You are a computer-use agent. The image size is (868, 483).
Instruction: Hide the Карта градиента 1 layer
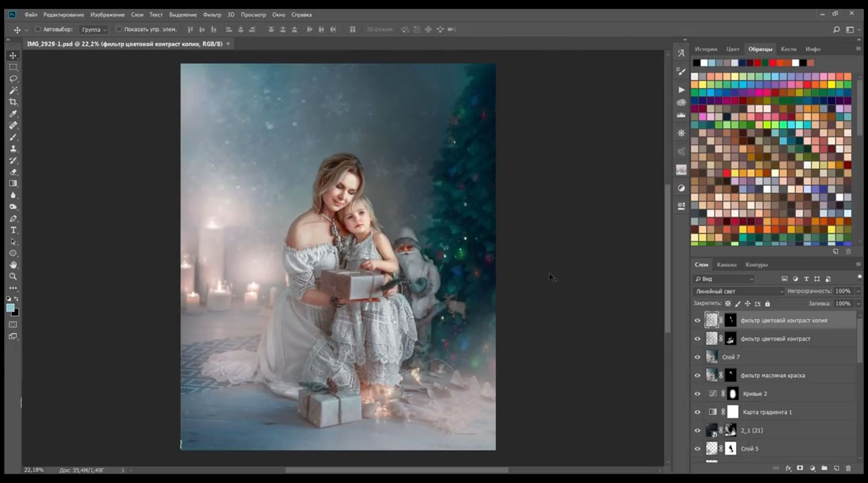[x=697, y=412]
